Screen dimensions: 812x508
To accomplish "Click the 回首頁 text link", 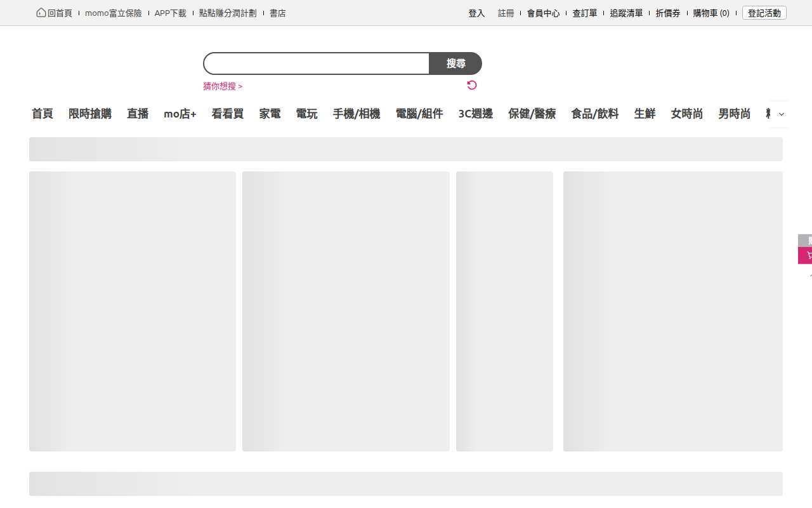I will (60, 13).
